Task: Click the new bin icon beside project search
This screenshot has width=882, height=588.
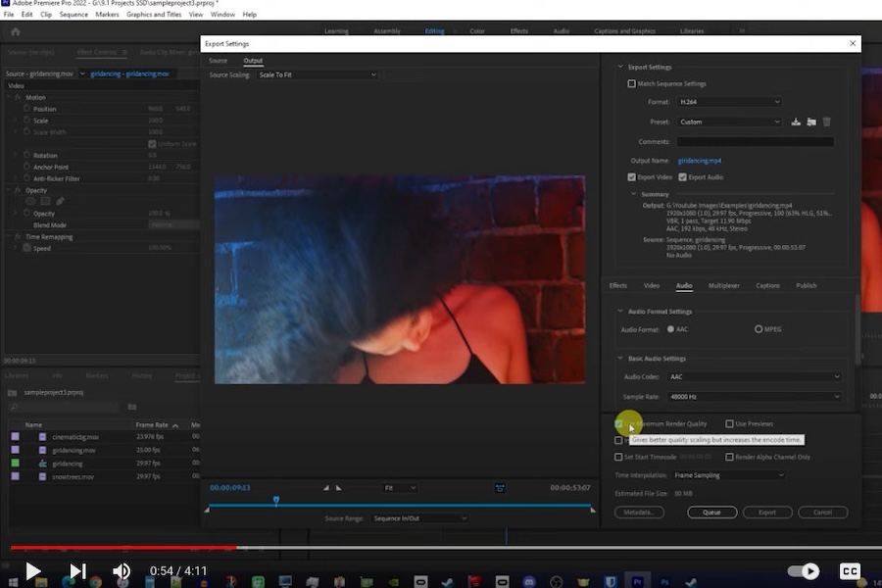Action: pos(132,407)
